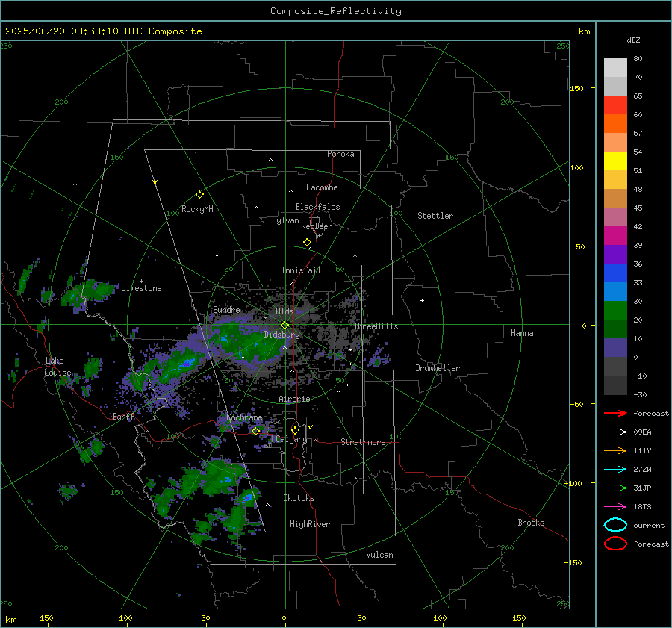Click the yellow V marker above Calgary
672x628 pixels.
311,427
